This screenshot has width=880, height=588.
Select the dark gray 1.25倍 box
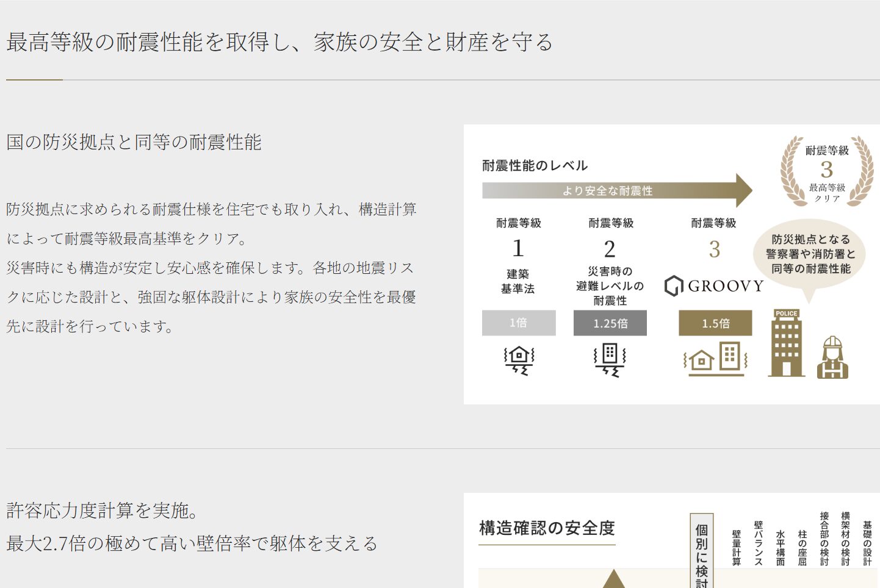pyautogui.click(x=610, y=323)
